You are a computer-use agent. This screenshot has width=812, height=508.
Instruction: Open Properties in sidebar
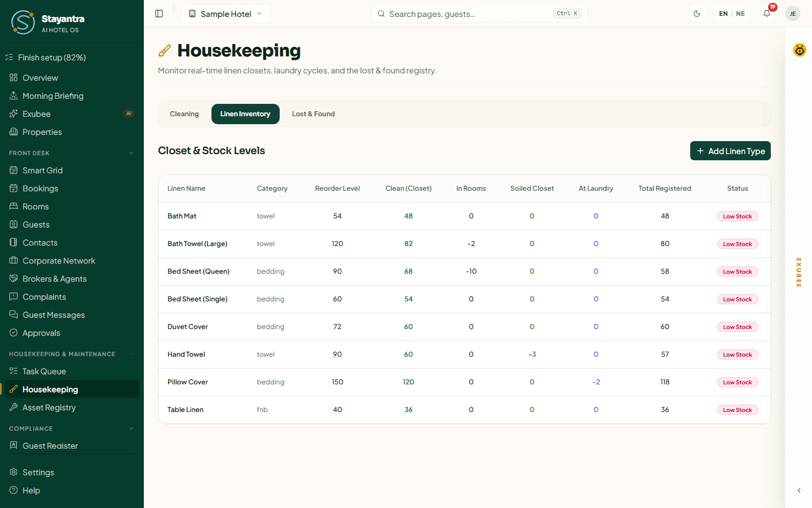72,132
